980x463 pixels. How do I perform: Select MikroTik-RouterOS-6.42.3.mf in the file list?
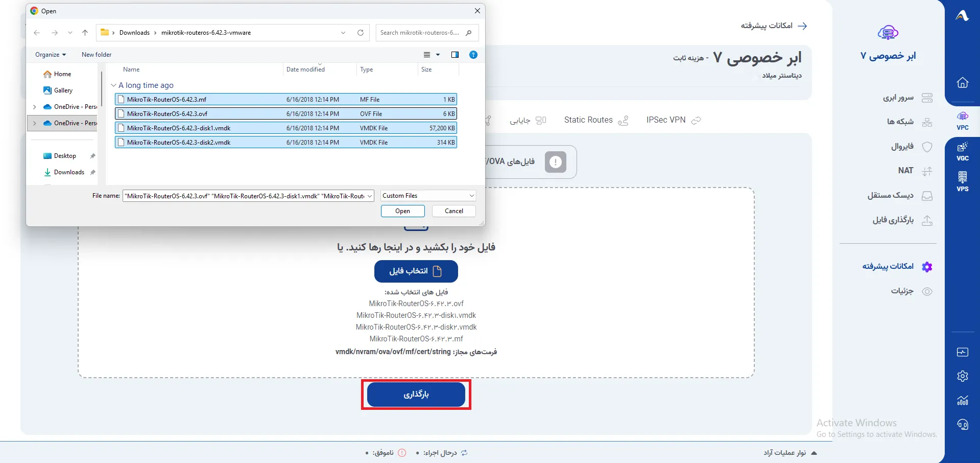[x=286, y=99]
